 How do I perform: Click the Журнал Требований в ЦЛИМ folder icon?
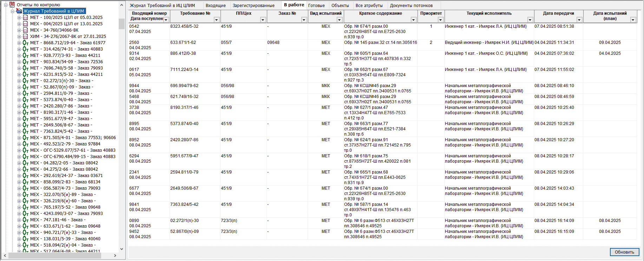point(19,11)
